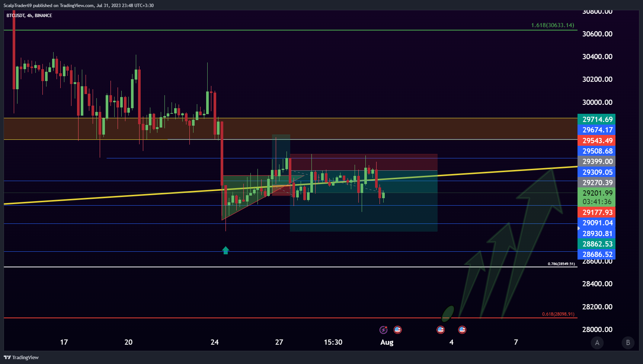Click the 30400.00 price axis label

597,57
